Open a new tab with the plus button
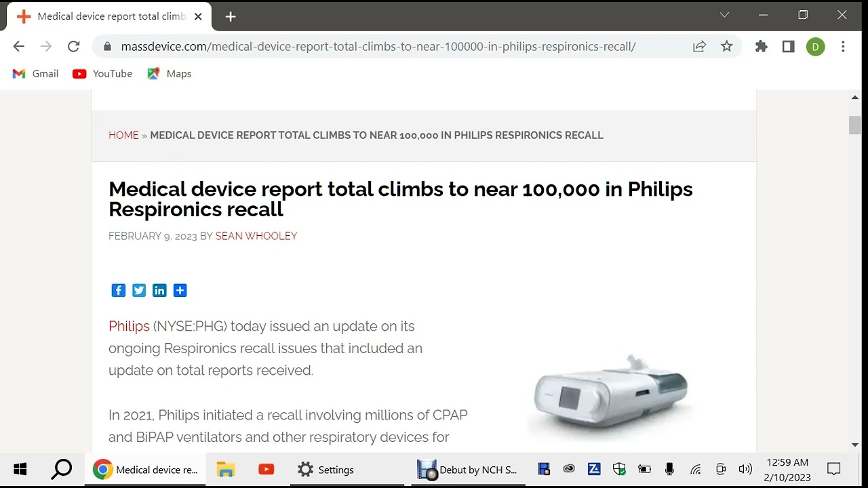The image size is (868, 488). (231, 16)
